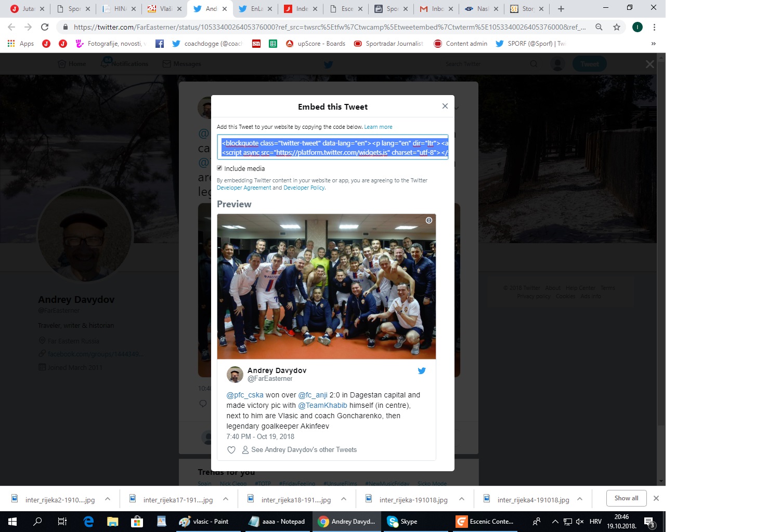This screenshot has width=780, height=532.
Task: Reload the page using the refresh icon
Action: (x=45, y=27)
